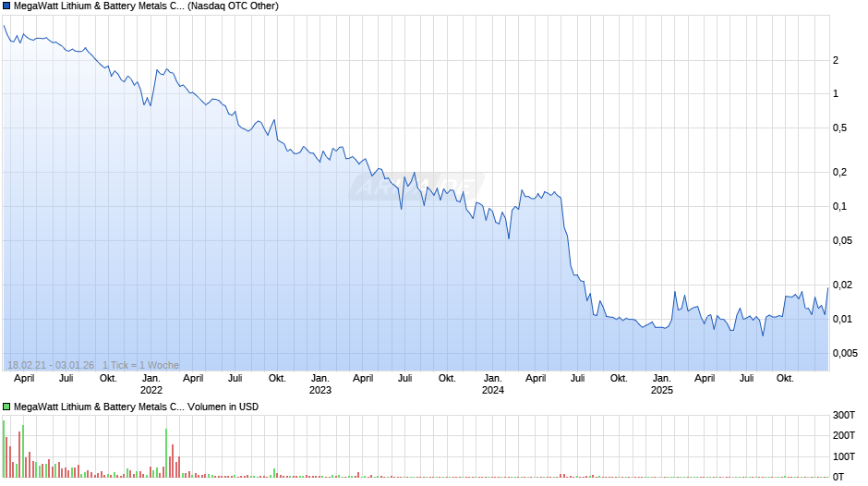Click the price axis label '0,05'
868x486 pixels.
click(x=842, y=240)
